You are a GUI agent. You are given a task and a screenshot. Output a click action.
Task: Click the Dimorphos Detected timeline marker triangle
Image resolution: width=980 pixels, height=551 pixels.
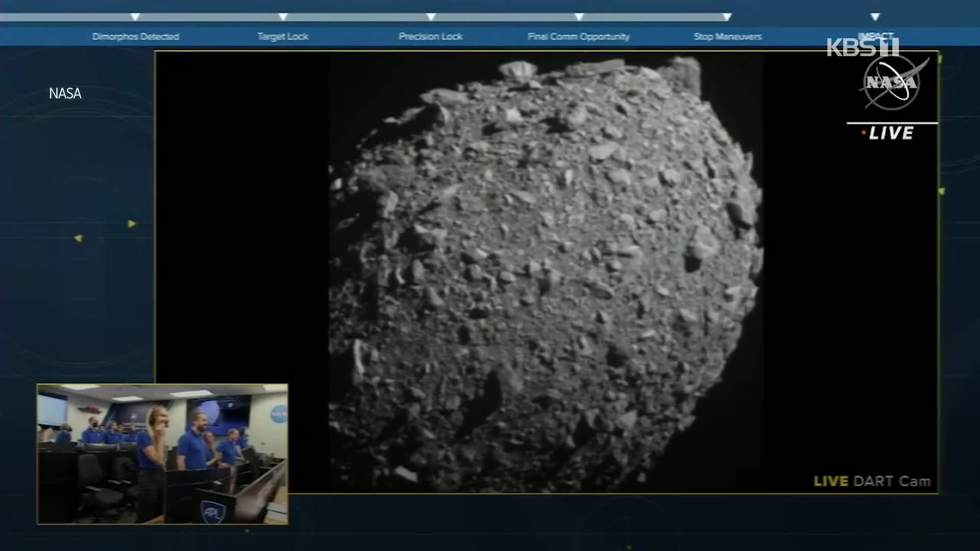point(135,17)
